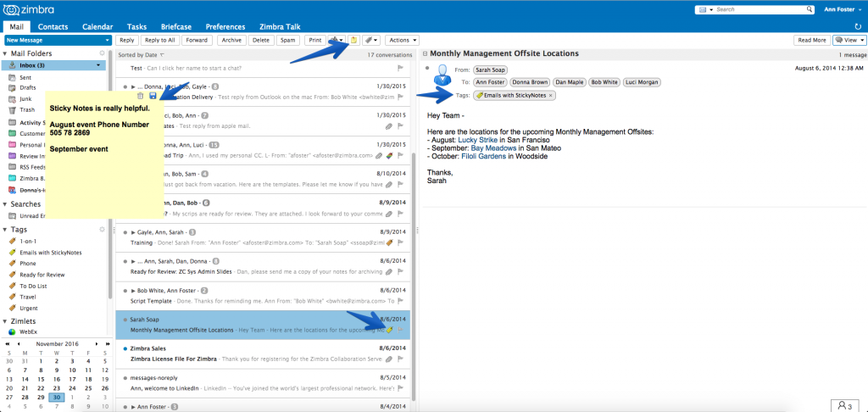The width and height of the screenshot is (868, 412).
Task: Open the Trash folder
Action: (x=26, y=109)
